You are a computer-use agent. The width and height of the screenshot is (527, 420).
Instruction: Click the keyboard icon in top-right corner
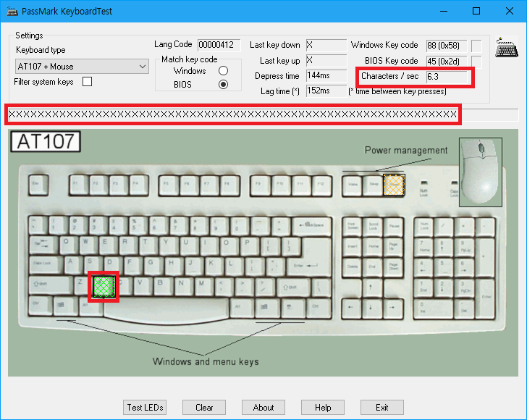(507, 49)
